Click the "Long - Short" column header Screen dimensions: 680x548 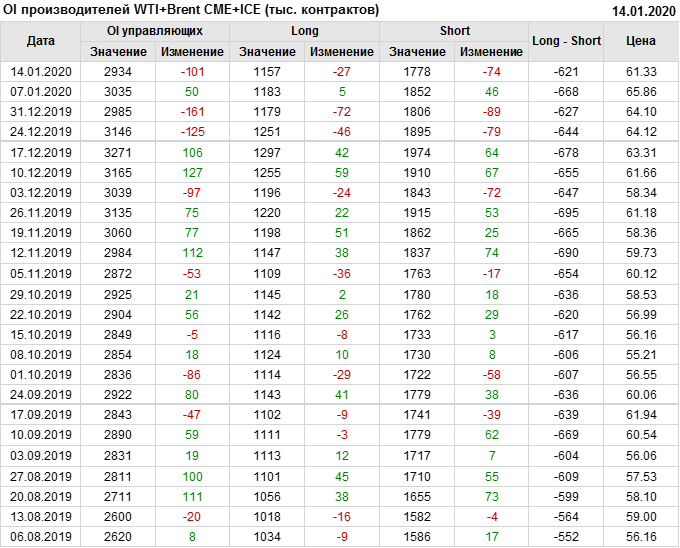(566, 41)
